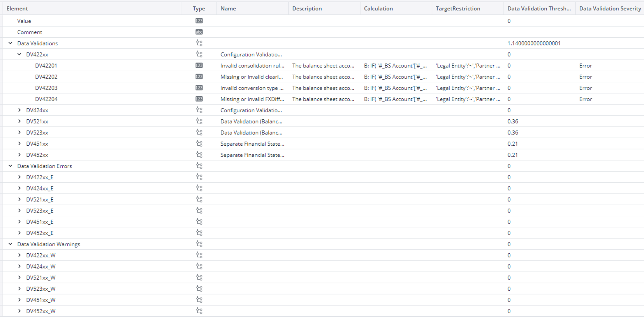The width and height of the screenshot is (644, 319).
Task: Click hierarchy icon for DV452xx_W row
Action: click(x=199, y=311)
